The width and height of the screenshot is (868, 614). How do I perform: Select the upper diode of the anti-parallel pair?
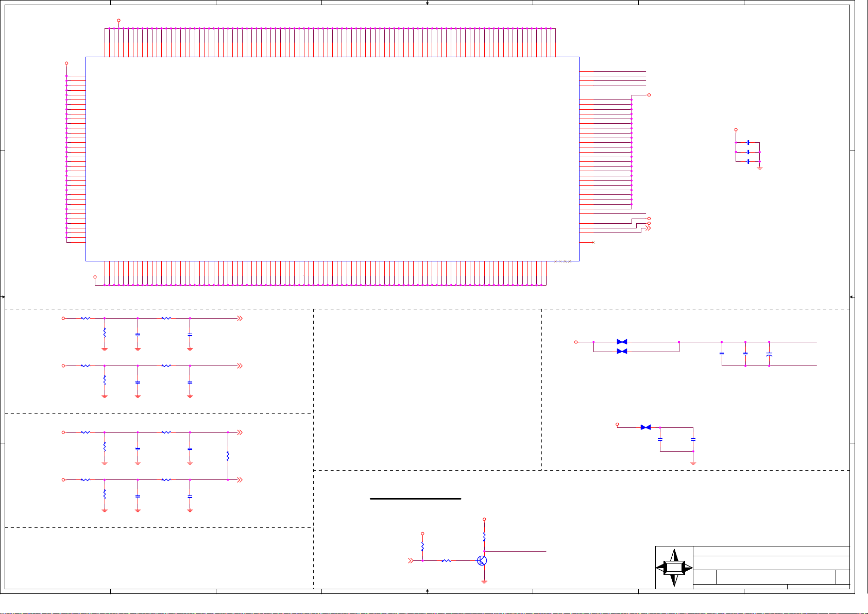[x=622, y=342]
